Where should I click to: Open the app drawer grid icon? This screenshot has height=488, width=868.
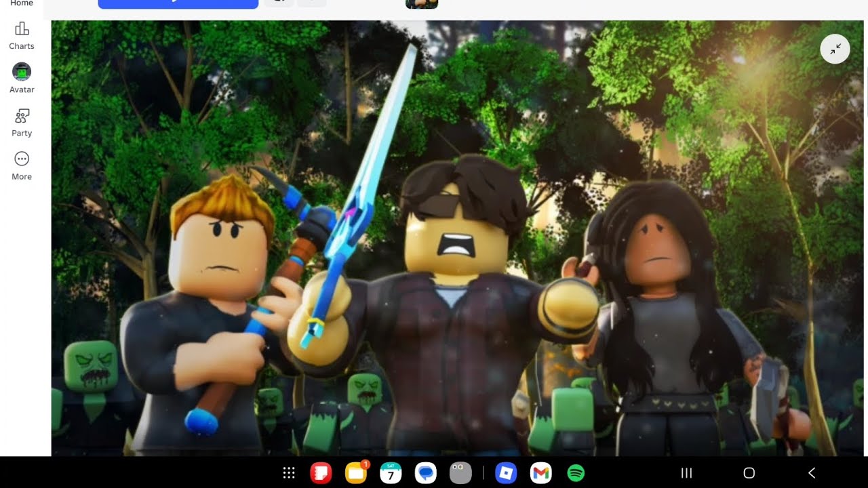pyautogui.click(x=289, y=473)
